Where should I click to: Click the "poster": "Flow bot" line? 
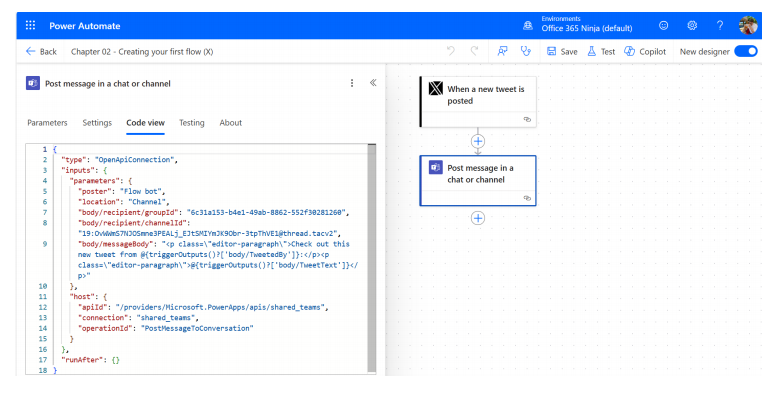[x=122, y=191]
